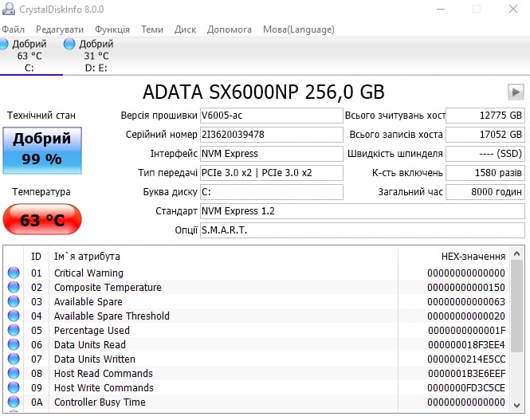Click the CrystalDiskInfo app icon in title bar

coord(9,9)
